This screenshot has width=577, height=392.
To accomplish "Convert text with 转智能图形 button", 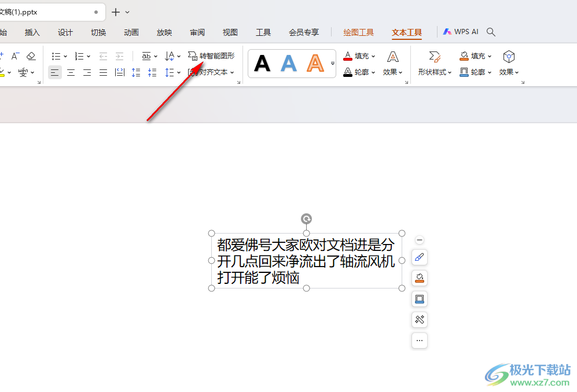I will coord(211,56).
